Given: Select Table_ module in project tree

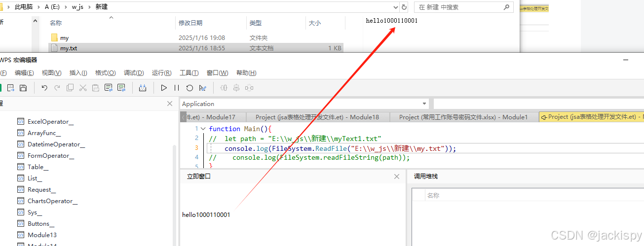Looking at the screenshot, I should pos(38,167).
